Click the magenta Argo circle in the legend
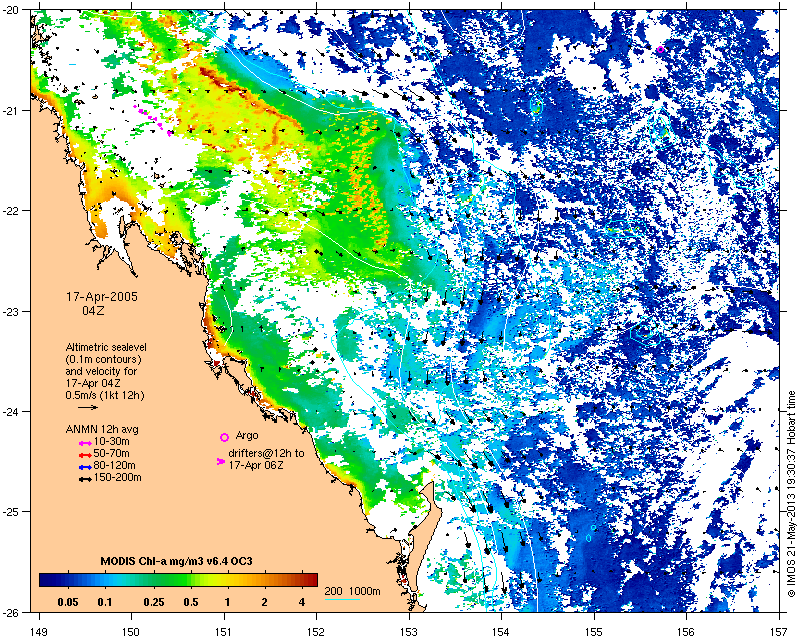The image size is (800, 640). tap(224, 437)
